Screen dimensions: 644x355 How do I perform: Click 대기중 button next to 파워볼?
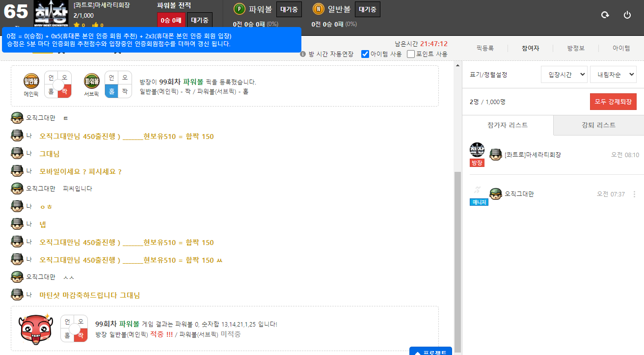tap(289, 9)
